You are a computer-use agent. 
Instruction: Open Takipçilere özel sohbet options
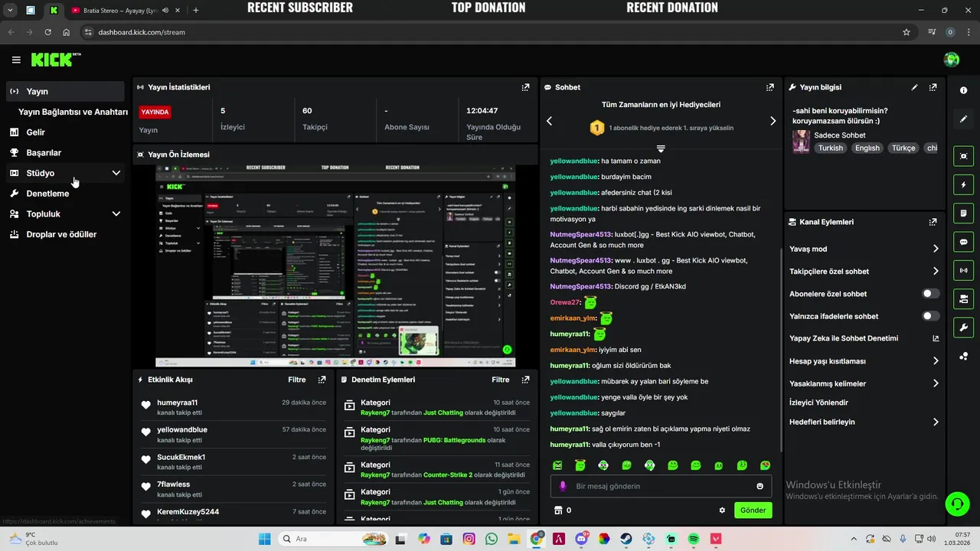[864, 271]
